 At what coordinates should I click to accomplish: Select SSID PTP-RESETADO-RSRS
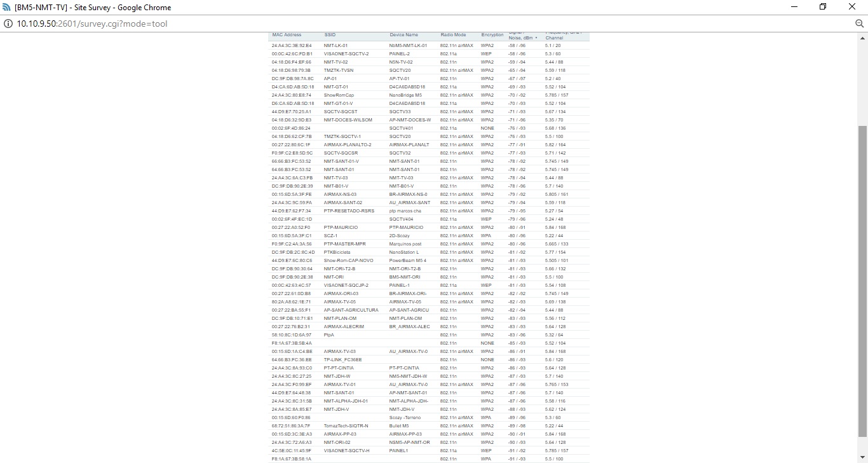[x=349, y=211]
